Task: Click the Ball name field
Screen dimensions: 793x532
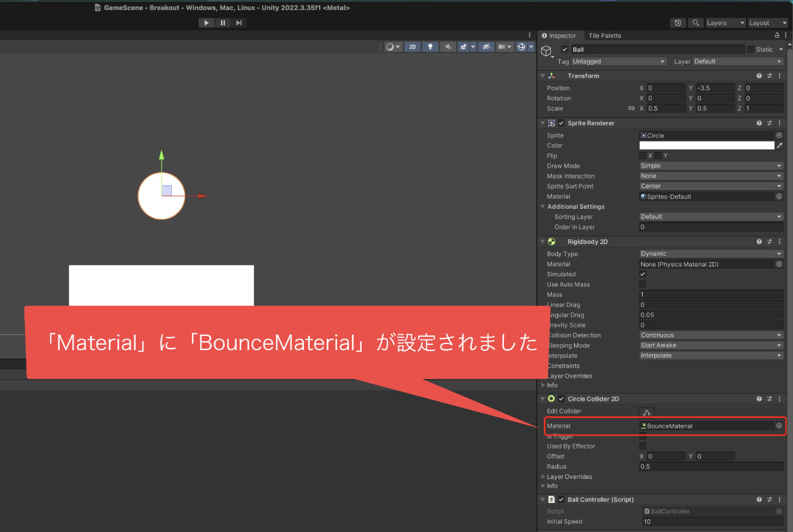Action: point(658,50)
